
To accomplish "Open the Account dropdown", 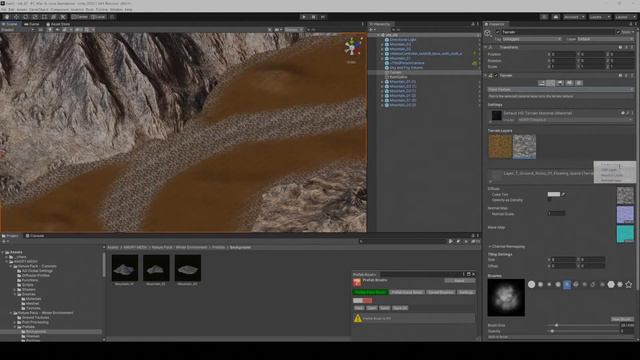I will (x=574, y=17).
